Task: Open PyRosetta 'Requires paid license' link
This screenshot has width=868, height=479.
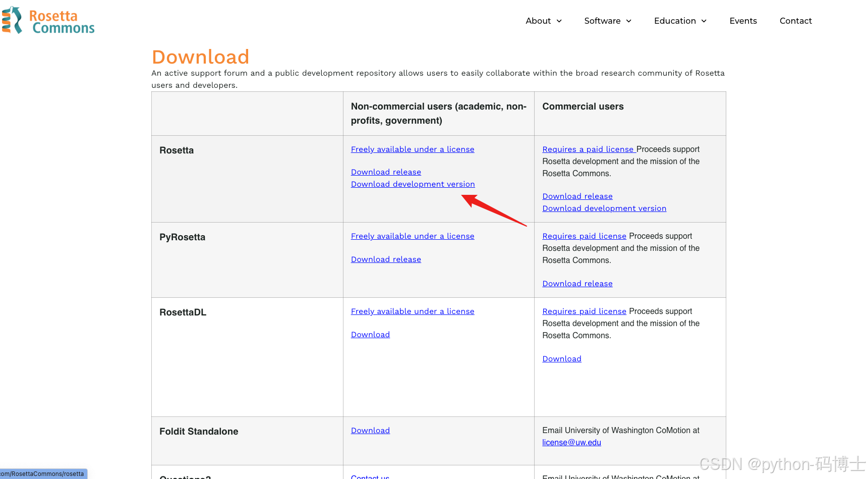Action: tap(584, 236)
